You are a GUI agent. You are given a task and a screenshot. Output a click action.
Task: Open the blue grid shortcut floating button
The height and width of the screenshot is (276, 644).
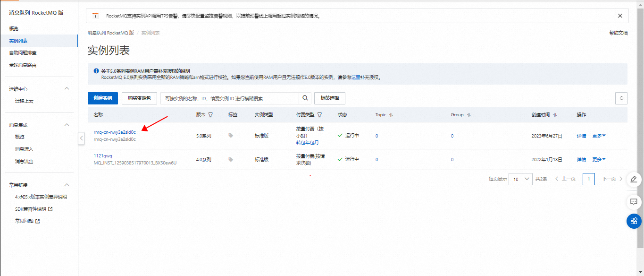[634, 221]
